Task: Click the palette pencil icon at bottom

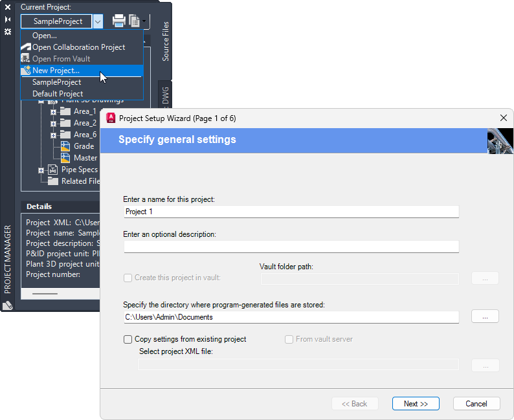Action: pos(8,305)
